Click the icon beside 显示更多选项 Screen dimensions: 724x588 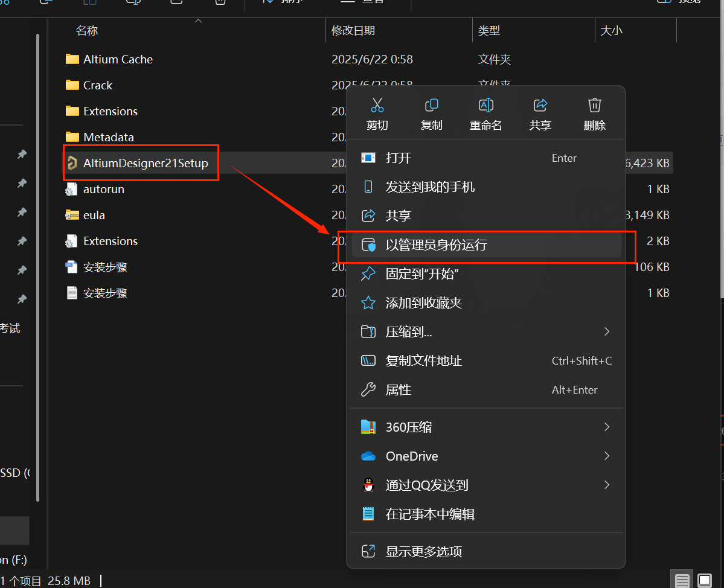coord(368,551)
